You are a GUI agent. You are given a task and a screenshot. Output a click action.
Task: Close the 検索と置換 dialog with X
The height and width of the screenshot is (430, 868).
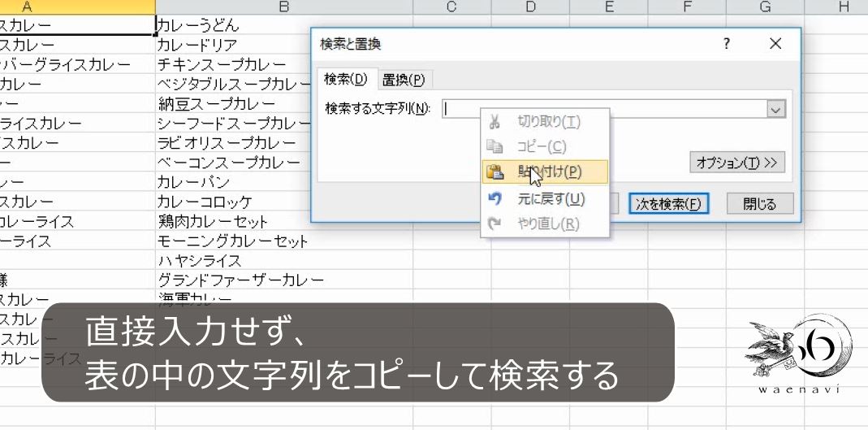775,44
